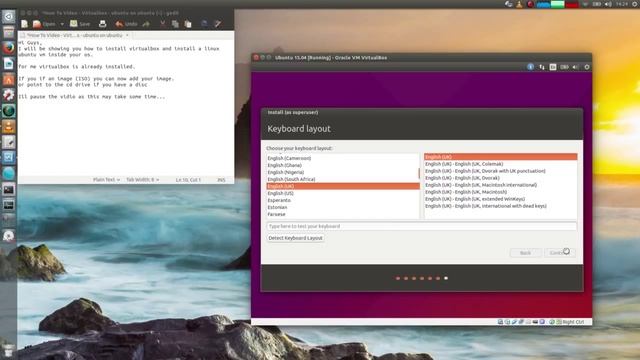640x360 pixels.
Task: Click the VLC cone in the top panel
Action: [519, 4]
